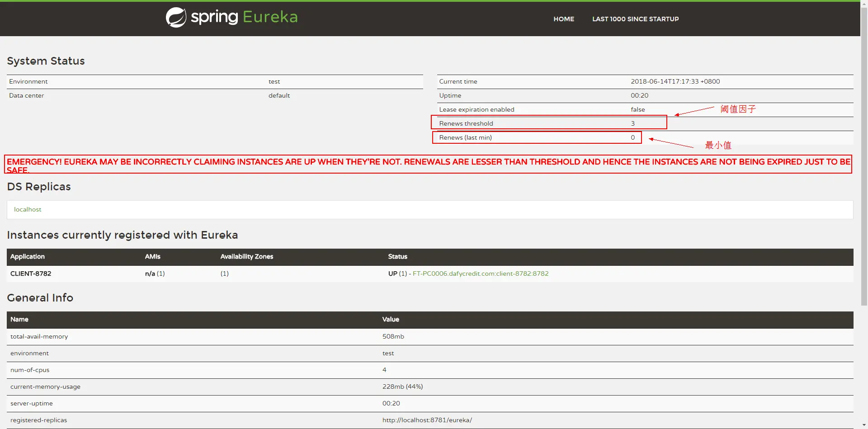Click the DS Replicas heading
Image resolution: width=868 pixels, height=429 pixels.
pos(39,187)
